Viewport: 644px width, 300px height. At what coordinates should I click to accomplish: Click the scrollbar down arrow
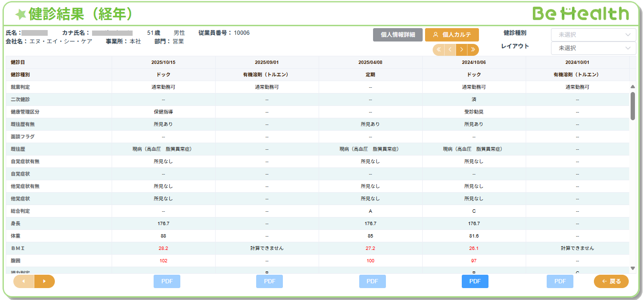(x=633, y=269)
